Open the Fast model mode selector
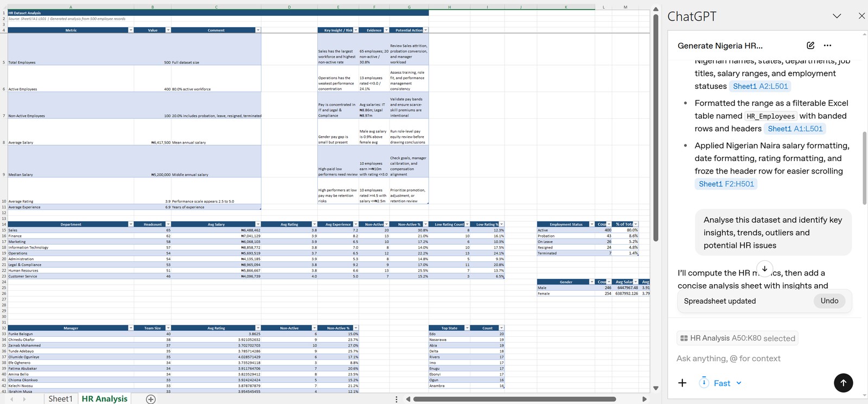 720,383
